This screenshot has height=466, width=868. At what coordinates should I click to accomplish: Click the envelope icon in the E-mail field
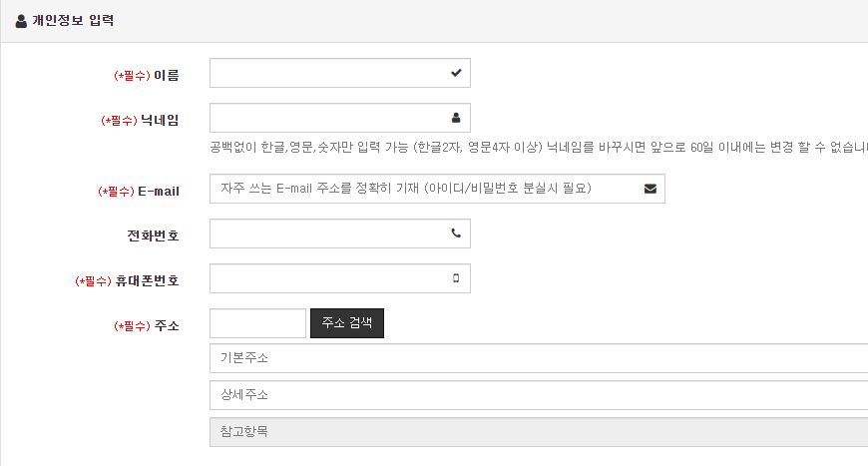click(x=651, y=189)
